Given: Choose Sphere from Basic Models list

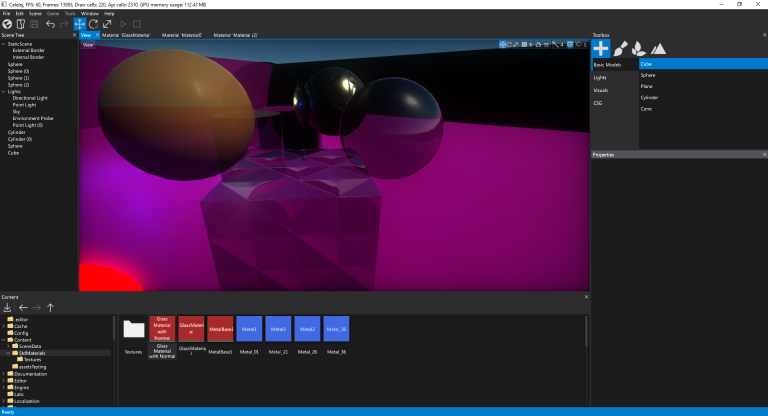Looking at the screenshot, I should (648, 75).
